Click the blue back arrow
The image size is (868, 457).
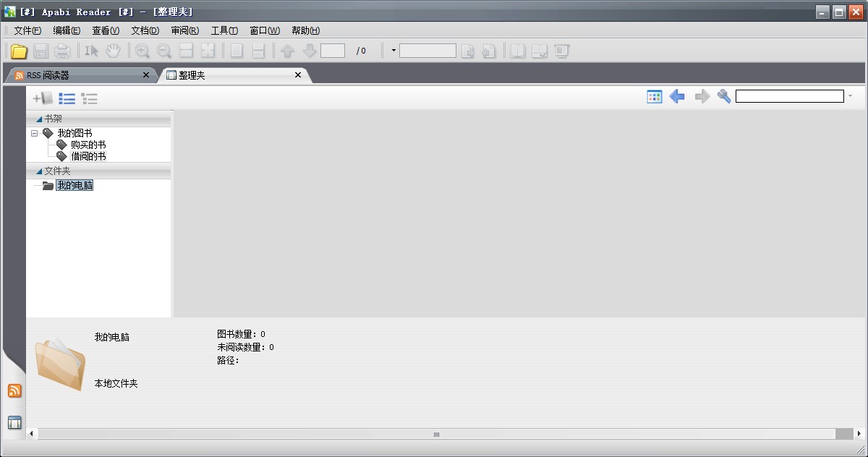[x=677, y=96]
